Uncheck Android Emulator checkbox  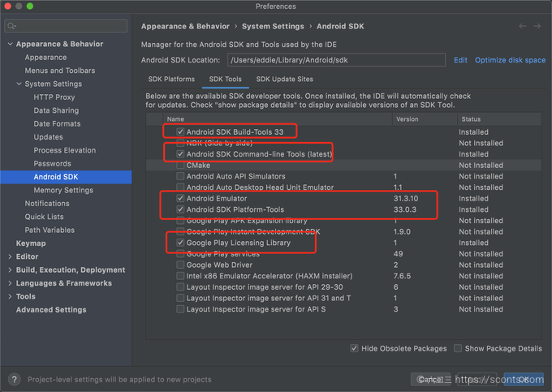[x=180, y=198]
